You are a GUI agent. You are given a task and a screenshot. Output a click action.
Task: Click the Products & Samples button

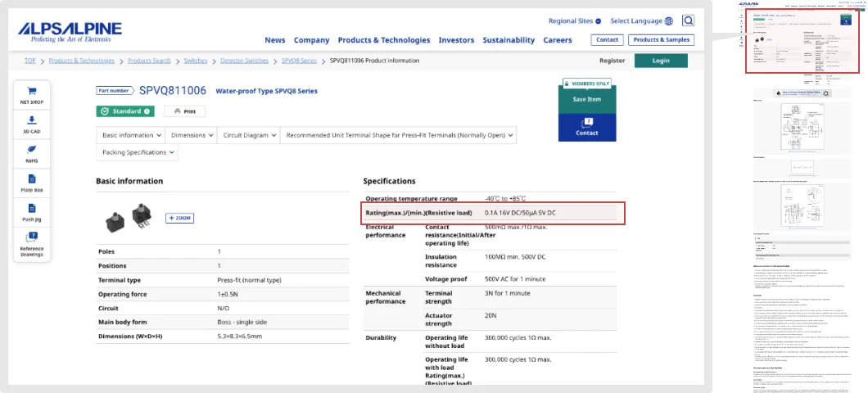(662, 40)
